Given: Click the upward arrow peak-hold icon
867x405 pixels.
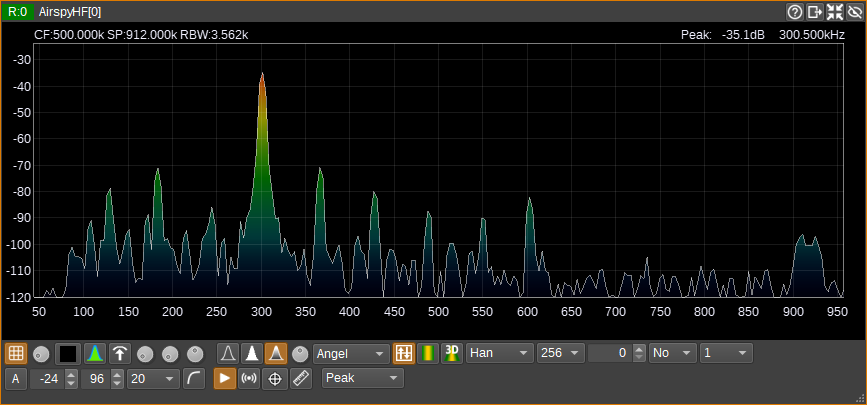Looking at the screenshot, I should 119,353.
